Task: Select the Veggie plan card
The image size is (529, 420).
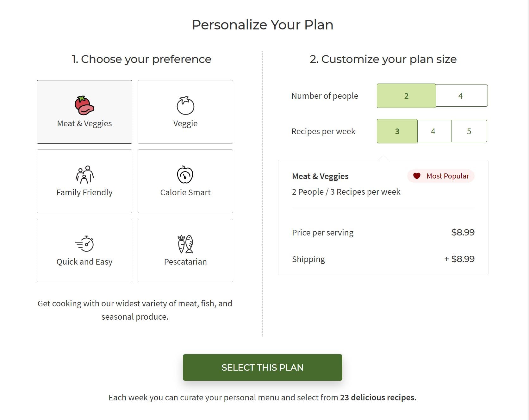Action: (185, 112)
